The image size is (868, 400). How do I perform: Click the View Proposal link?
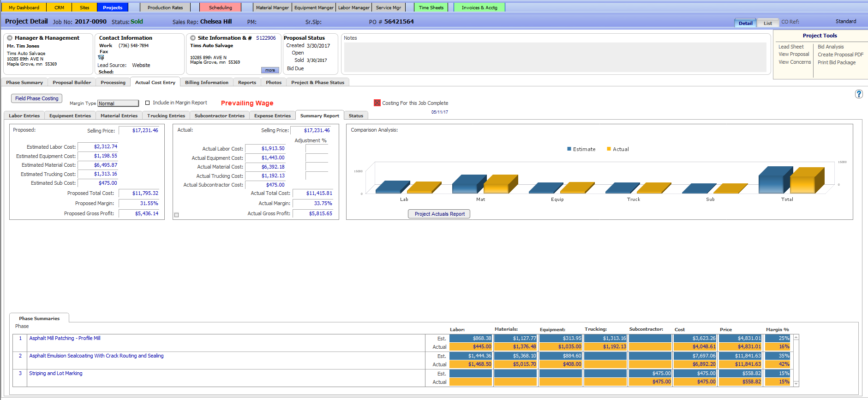coord(794,54)
